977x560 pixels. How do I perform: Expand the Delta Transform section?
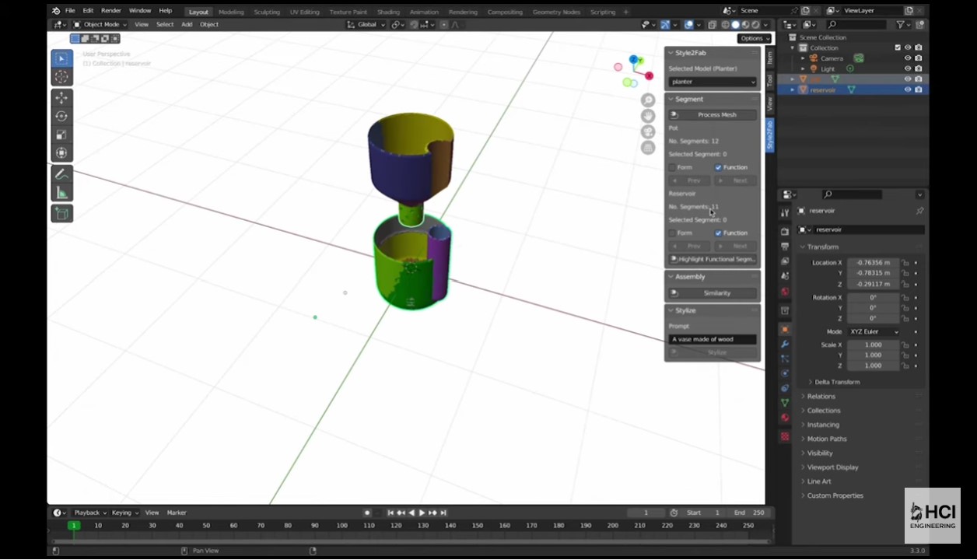point(836,382)
